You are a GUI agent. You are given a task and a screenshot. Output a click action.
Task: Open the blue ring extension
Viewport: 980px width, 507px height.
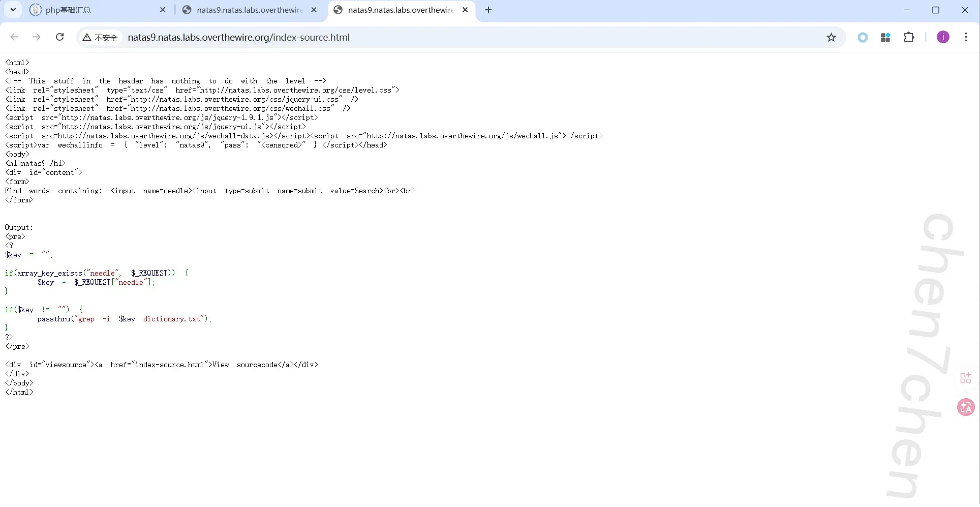coord(863,37)
